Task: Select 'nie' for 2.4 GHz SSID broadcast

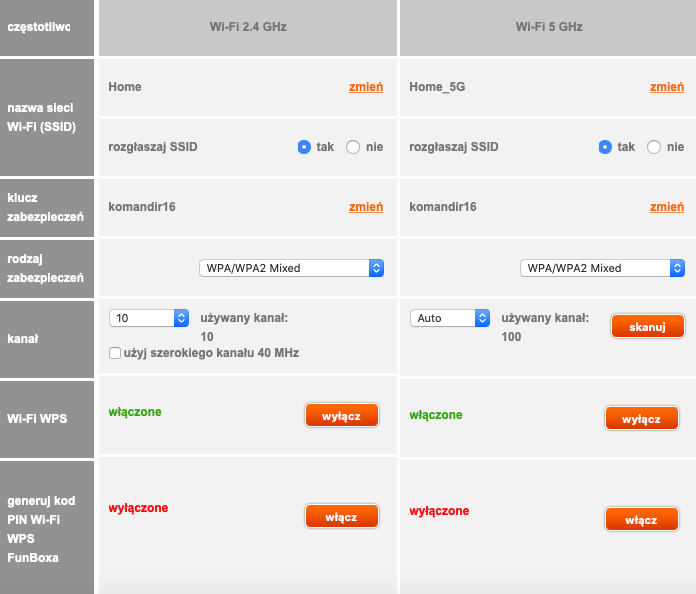Action: pos(353,147)
